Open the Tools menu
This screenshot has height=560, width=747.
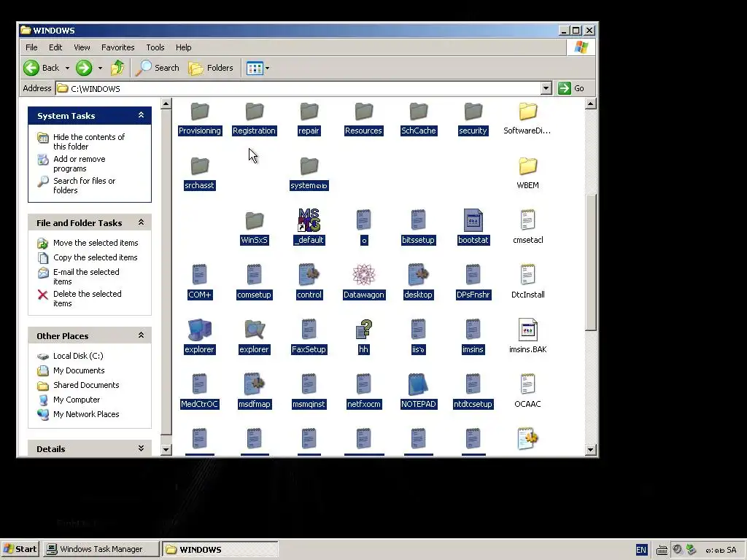point(155,47)
